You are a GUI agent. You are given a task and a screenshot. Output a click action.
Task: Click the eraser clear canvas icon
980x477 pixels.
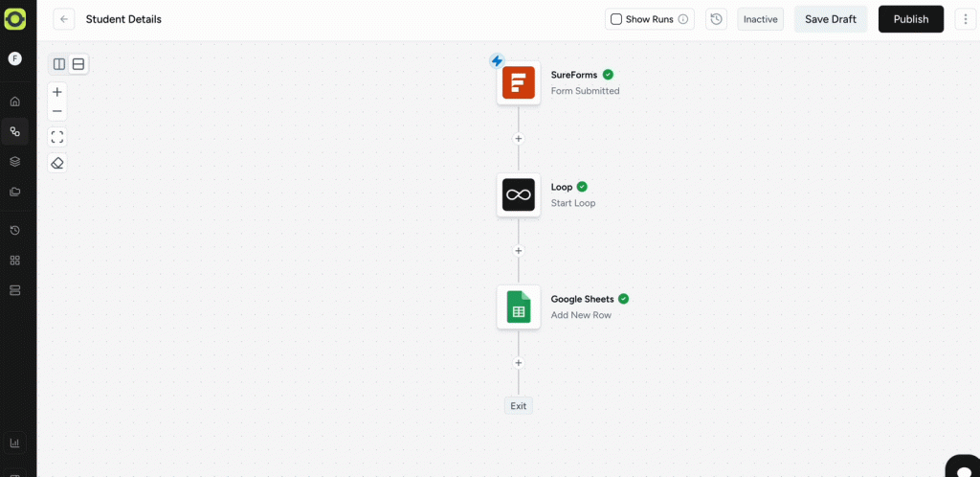[x=57, y=163]
